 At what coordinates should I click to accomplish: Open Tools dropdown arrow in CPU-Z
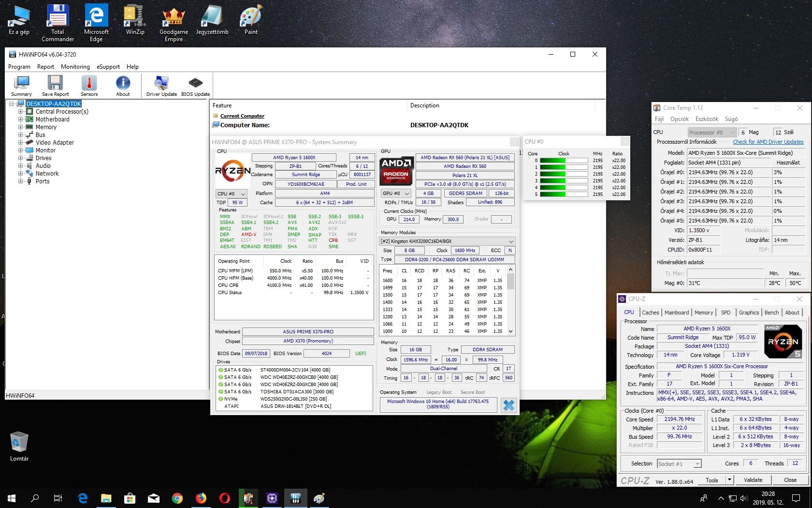[729, 480]
